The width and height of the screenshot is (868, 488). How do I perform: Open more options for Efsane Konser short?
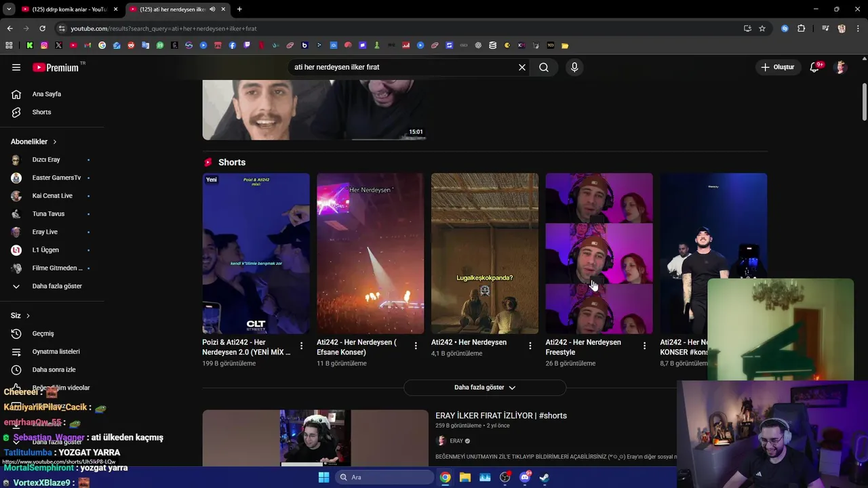coord(416,346)
